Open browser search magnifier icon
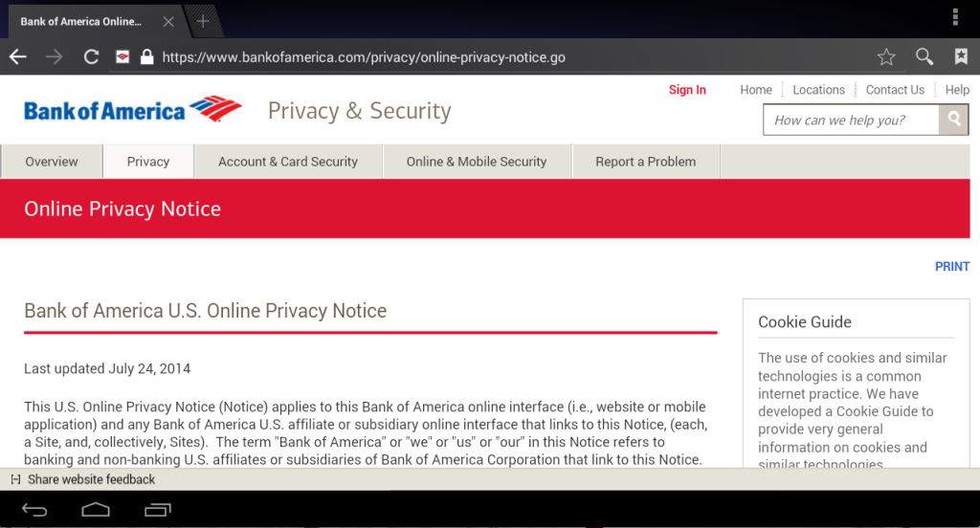The height and width of the screenshot is (528, 980). (924, 57)
